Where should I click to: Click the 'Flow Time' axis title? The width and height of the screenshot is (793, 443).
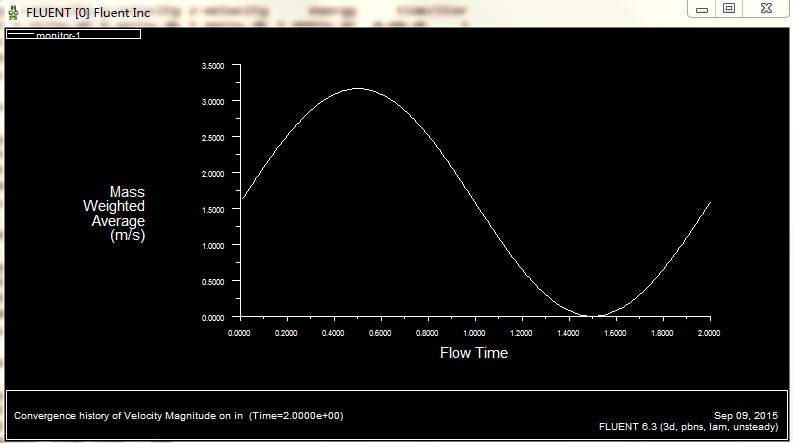[x=473, y=352]
